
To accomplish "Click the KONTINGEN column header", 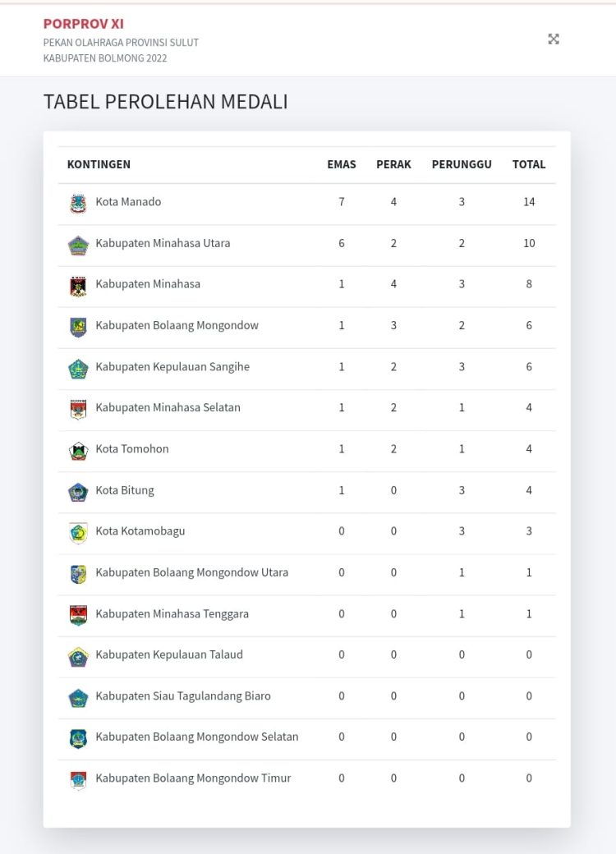I will [99, 164].
